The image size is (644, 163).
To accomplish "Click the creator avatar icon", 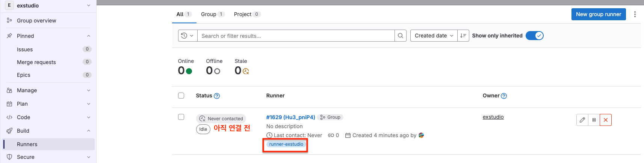I will click(421, 135).
